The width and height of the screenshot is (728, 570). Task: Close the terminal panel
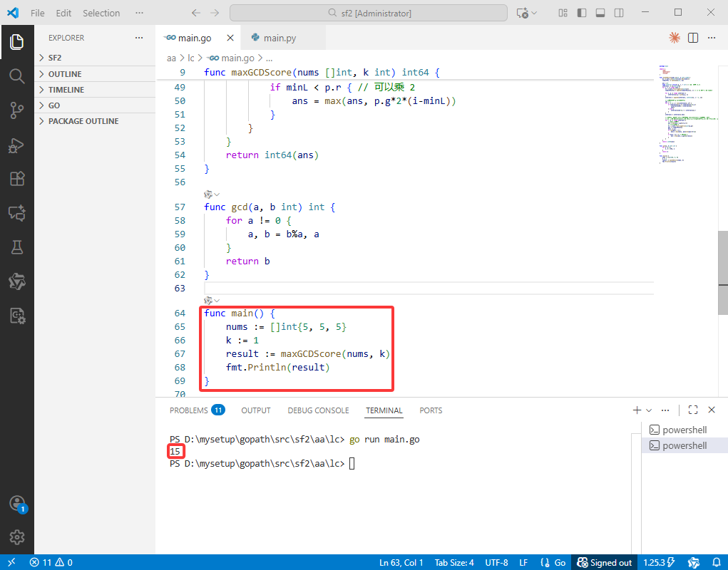(712, 410)
